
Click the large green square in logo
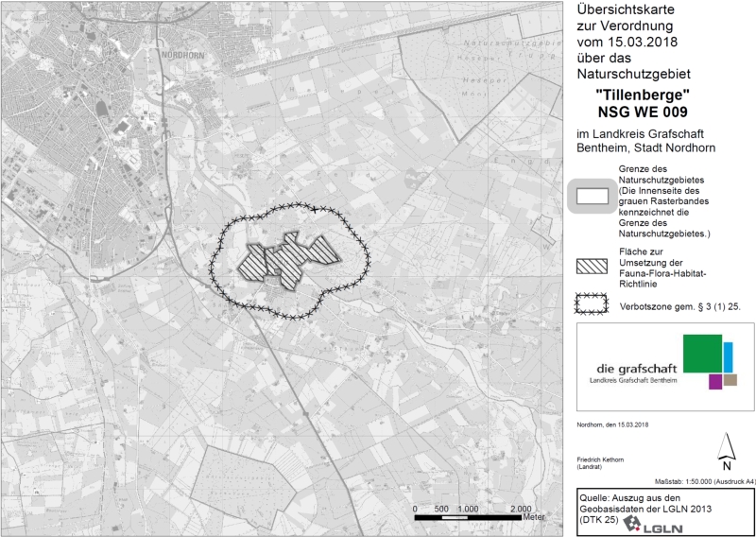[x=702, y=353]
